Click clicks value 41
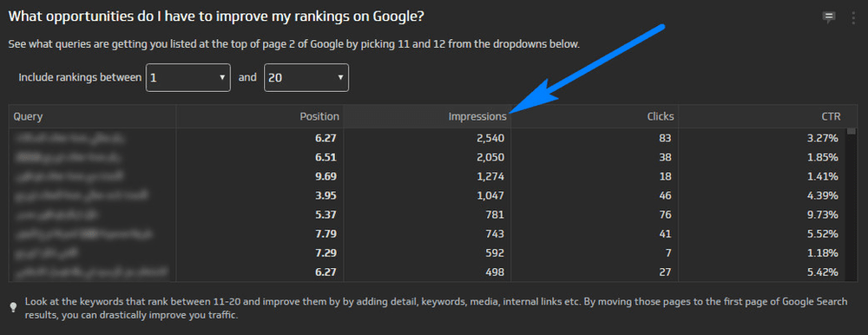 pyautogui.click(x=666, y=233)
